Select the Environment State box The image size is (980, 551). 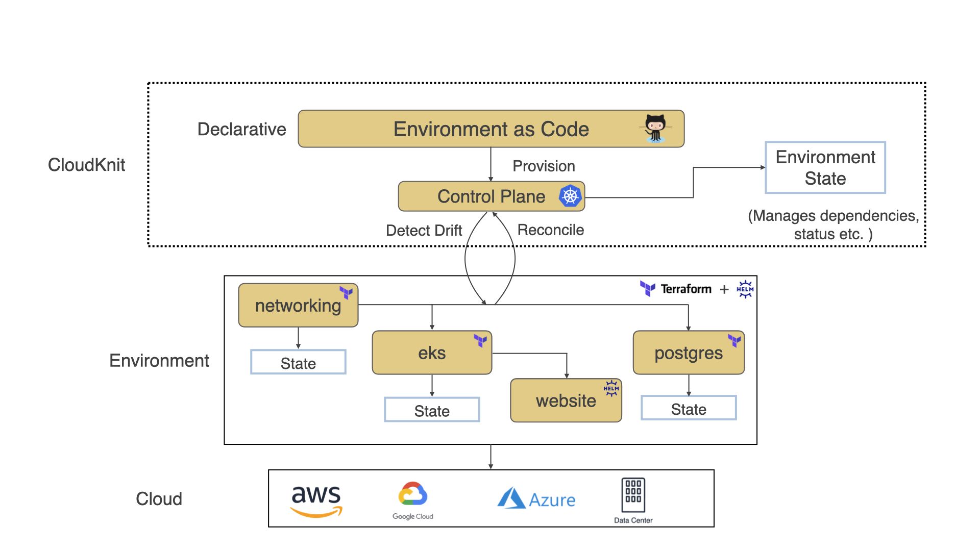[825, 167]
